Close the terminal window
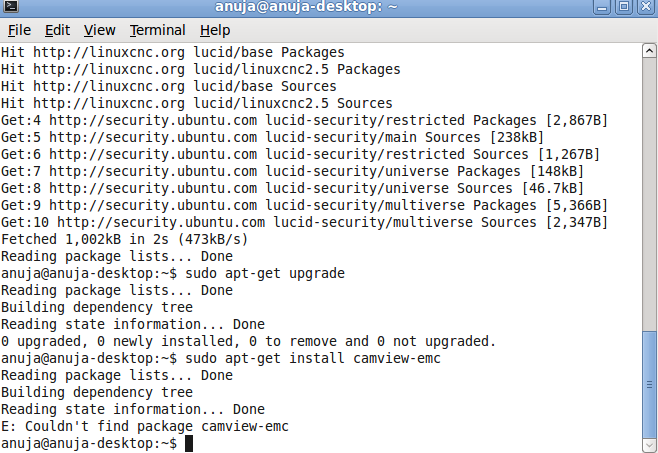This screenshot has height=453, width=658. (x=647, y=7)
